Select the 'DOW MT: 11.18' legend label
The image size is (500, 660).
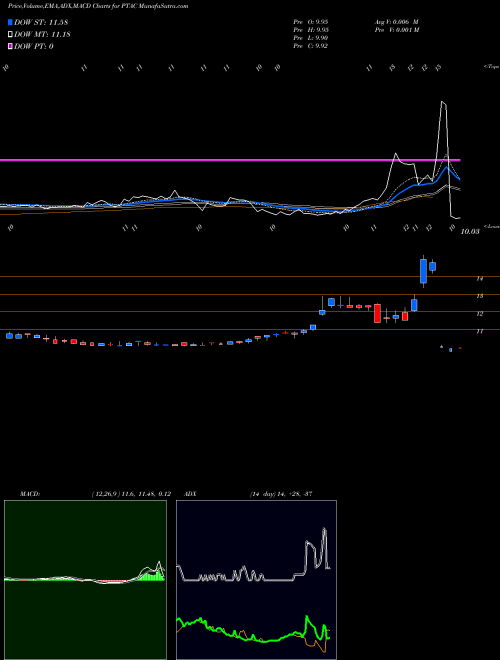coord(42,35)
